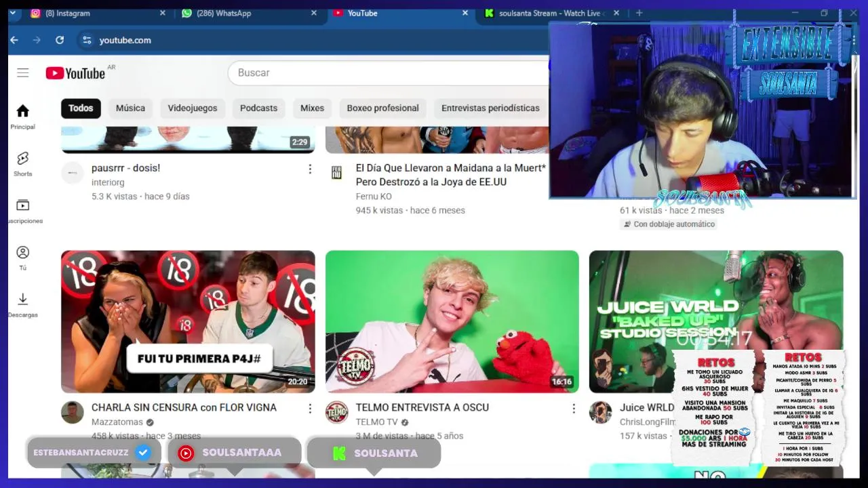Close the WhatsApp browser tab

pos(313,13)
